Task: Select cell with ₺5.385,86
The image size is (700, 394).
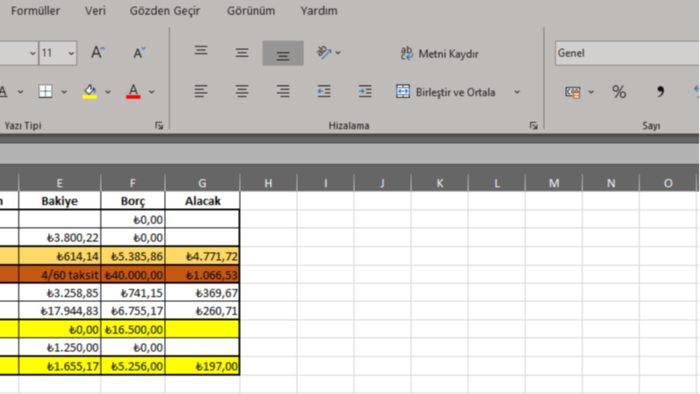Action: tap(133, 256)
